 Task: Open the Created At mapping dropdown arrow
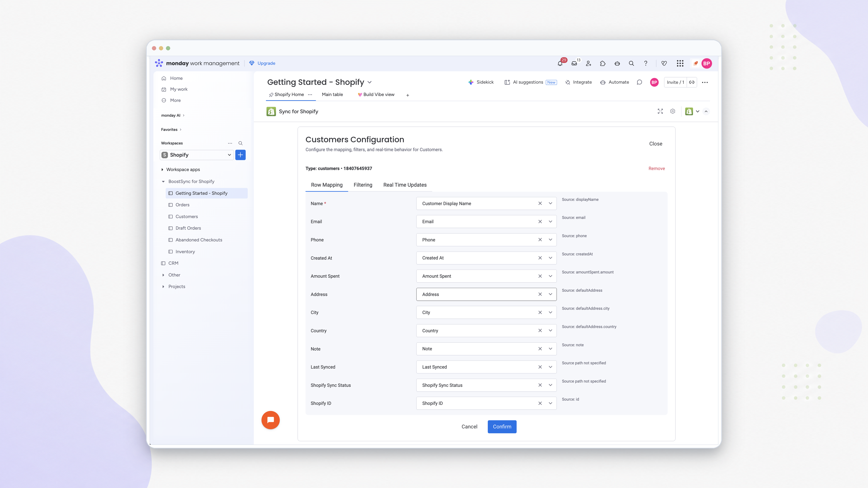tap(551, 258)
